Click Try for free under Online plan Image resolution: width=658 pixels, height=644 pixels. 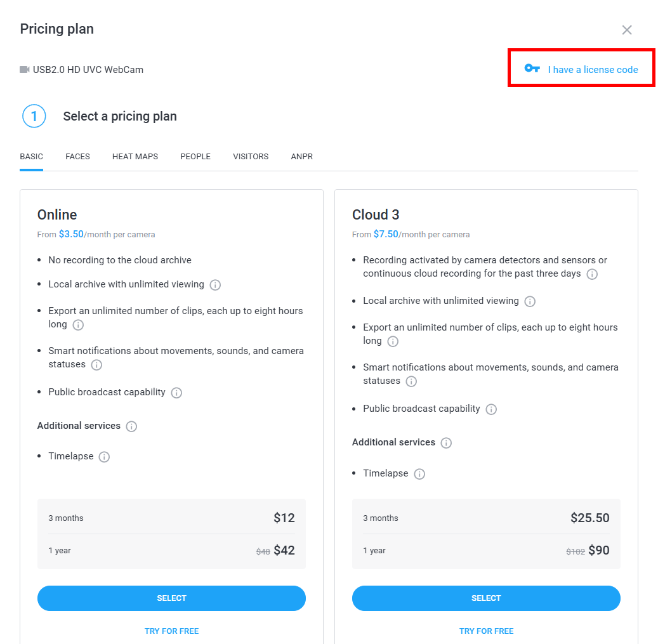171,631
